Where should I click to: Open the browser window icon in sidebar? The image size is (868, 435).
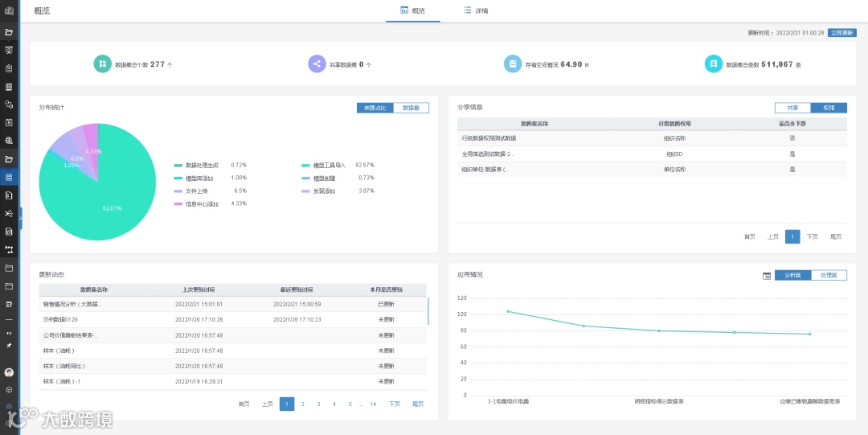(x=9, y=286)
